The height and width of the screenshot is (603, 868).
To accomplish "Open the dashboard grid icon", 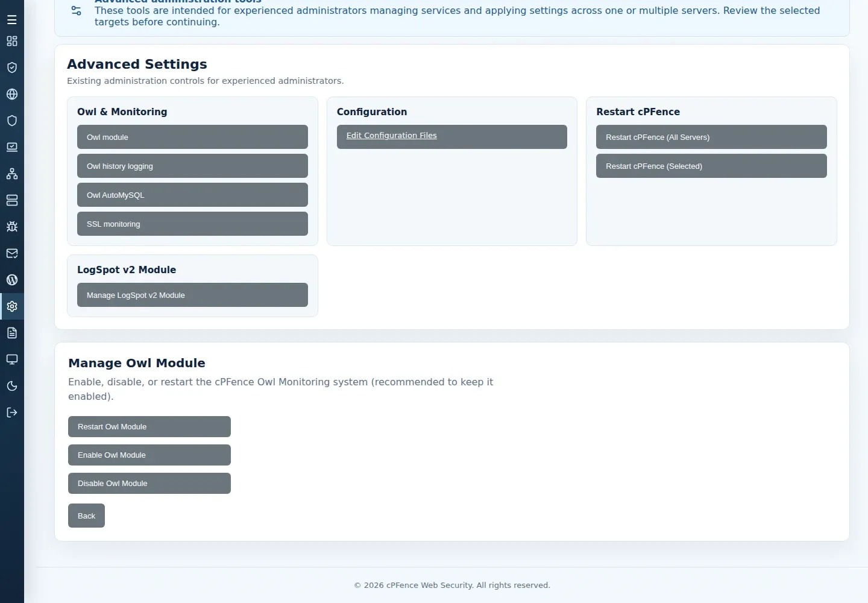I will point(12,41).
